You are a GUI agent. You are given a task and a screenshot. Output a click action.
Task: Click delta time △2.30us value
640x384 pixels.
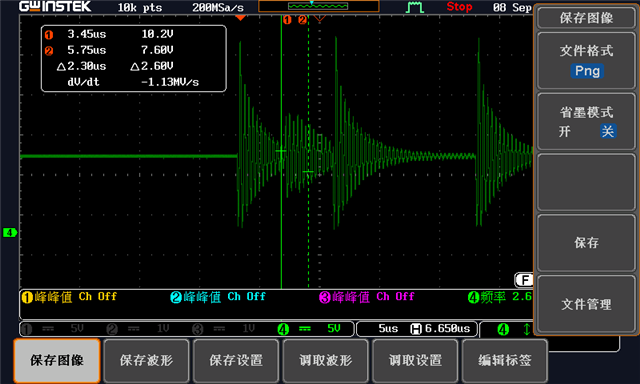(82, 66)
